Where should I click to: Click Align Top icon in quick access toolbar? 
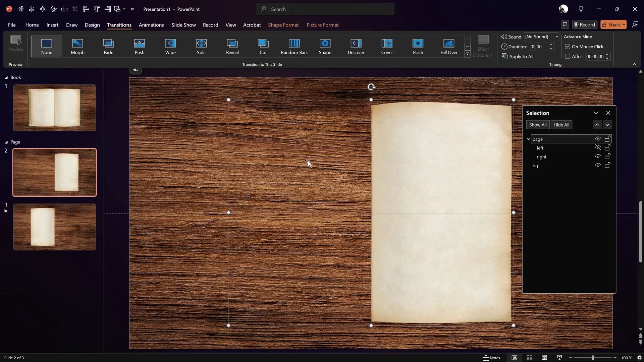click(x=97, y=9)
